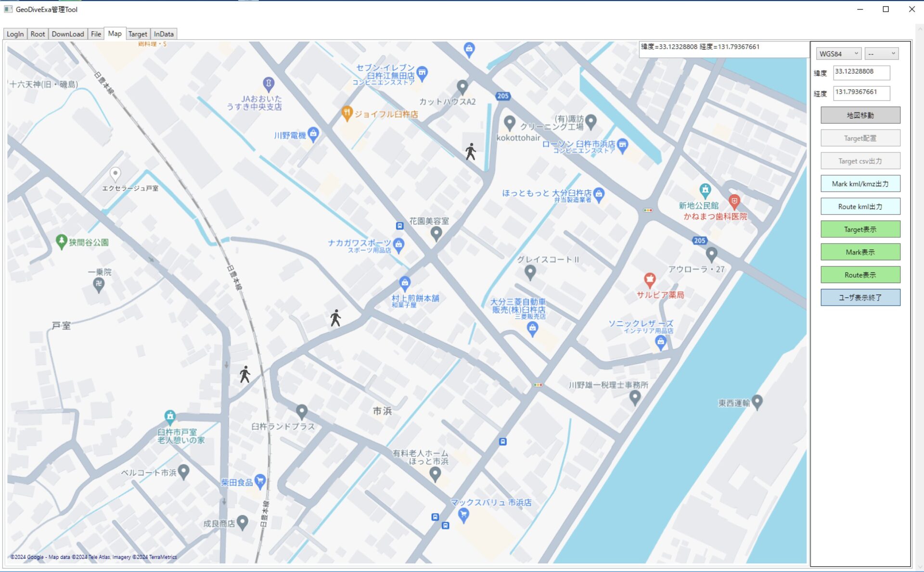Click the Seven-Eleven Usuki Edamachi store pin
Image resolution: width=924 pixels, height=572 pixels.
(422, 73)
